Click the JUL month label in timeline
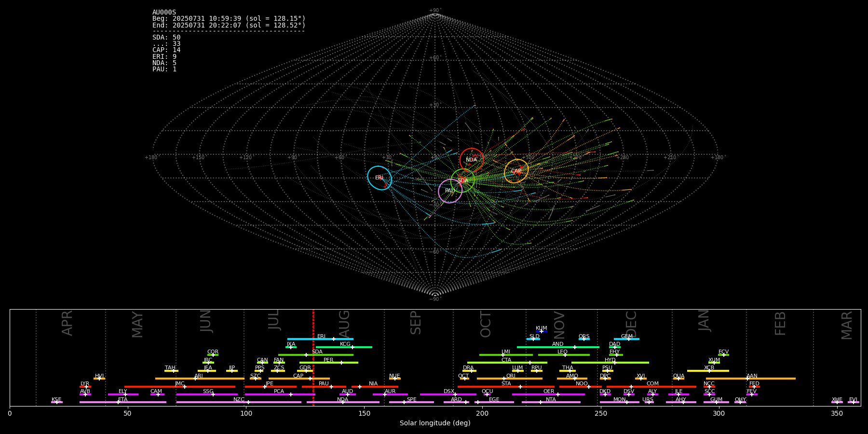Viewport: 868px width, 434px height. pos(273,320)
